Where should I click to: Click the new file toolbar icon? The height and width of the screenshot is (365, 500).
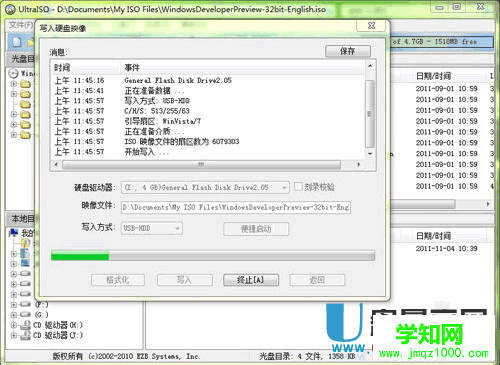pyautogui.click(x=17, y=42)
